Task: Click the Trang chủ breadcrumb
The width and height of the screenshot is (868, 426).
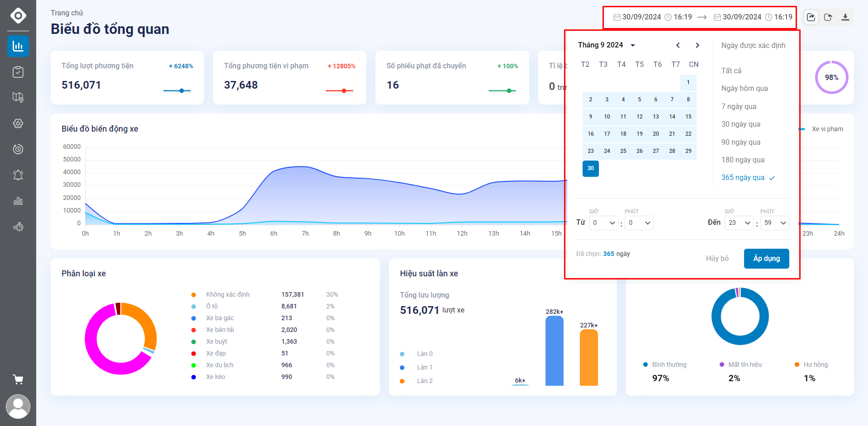Action: (67, 13)
